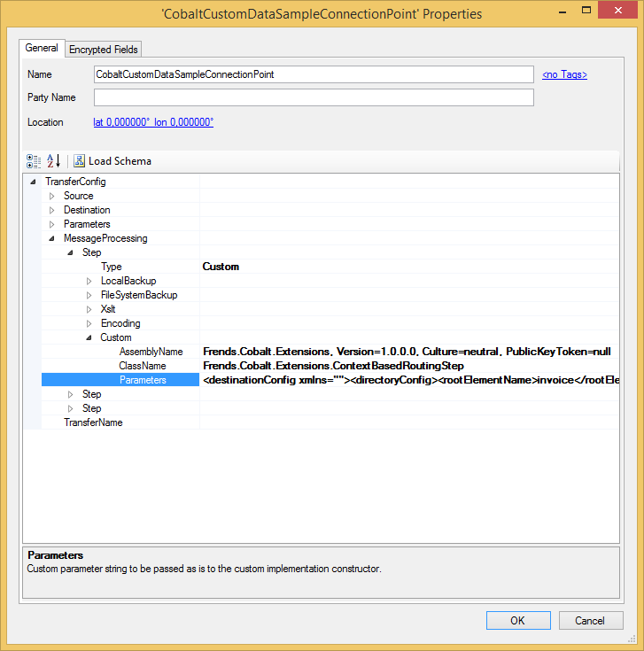Click the OK button
The height and width of the screenshot is (651, 644).
point(518,620)
